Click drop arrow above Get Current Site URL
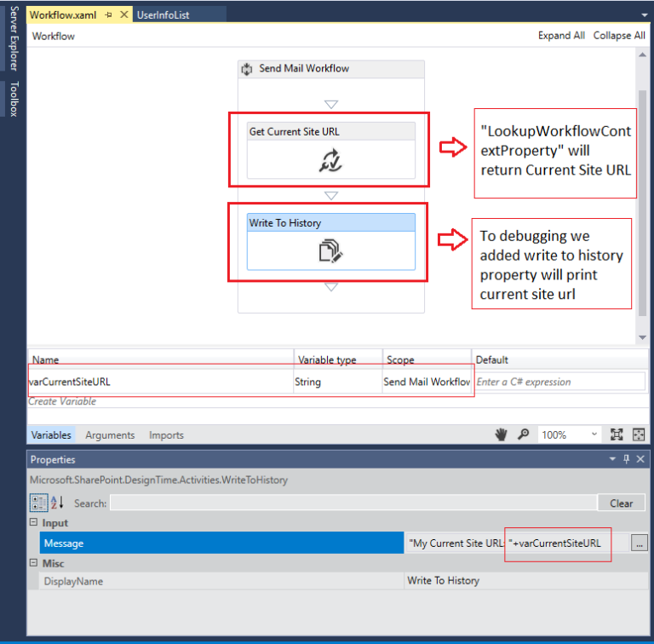654x644 pixels. tap(331, 104)
